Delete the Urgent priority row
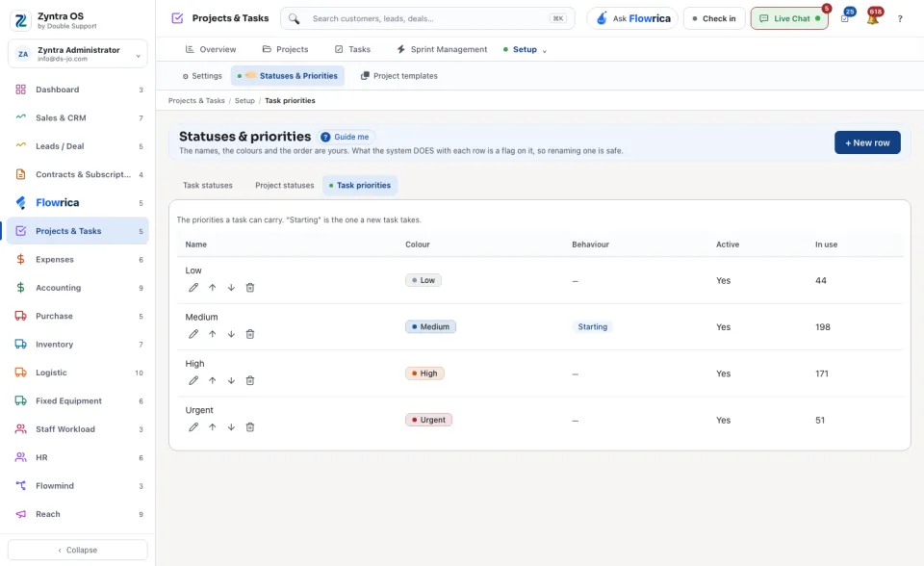The height and width of the screenshot is (566, 924). point(250,427)
